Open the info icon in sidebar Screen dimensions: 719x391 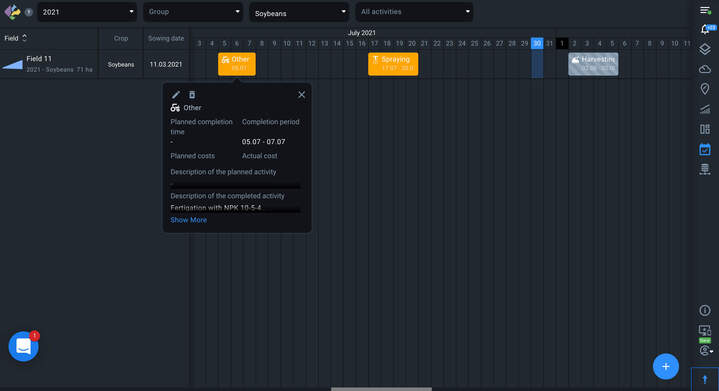(705, 310)
